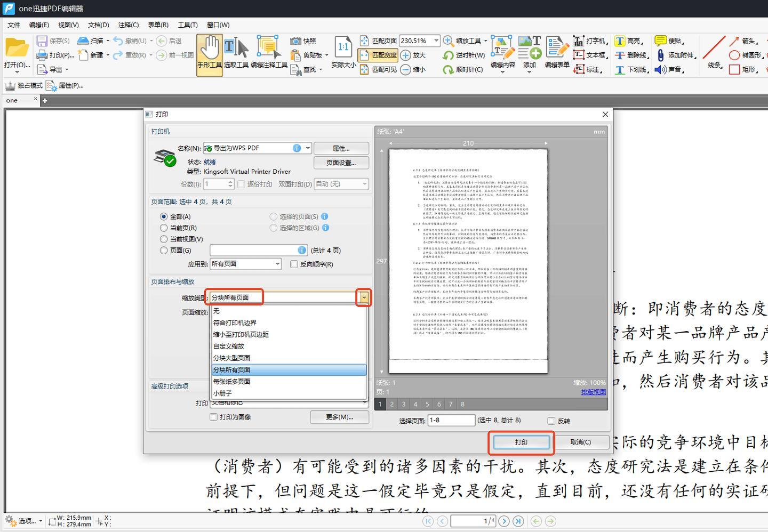Image resolution: width=768 pixels, height=532 pixels.
Task: Open the printer name dropdown
Action: tap(308, 148)
